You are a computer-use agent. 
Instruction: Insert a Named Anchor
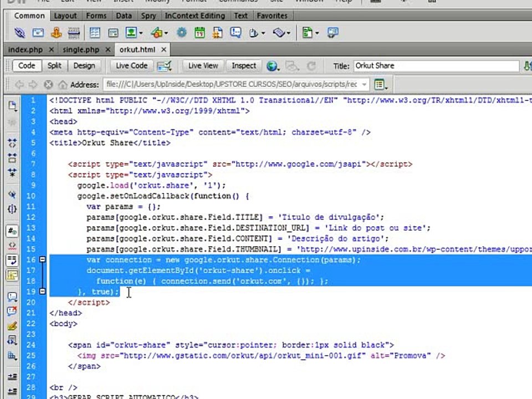[x=56, y=33]
